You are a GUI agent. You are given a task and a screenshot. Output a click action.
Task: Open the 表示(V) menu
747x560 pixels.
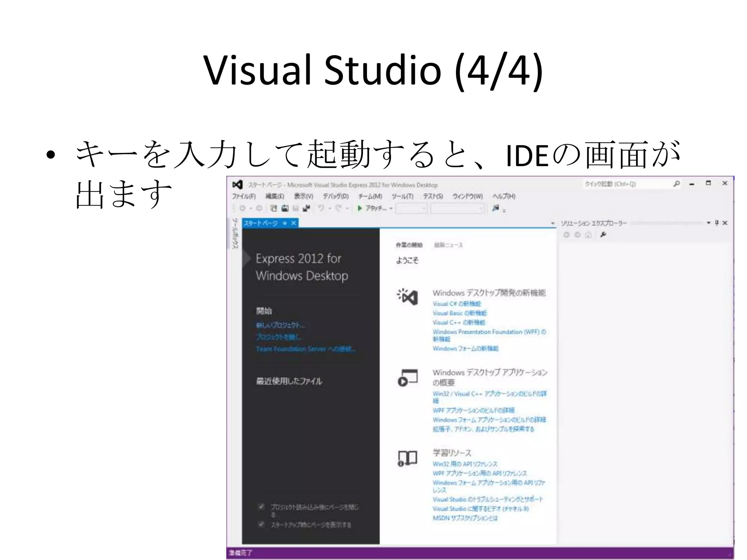tap(303, 197)
